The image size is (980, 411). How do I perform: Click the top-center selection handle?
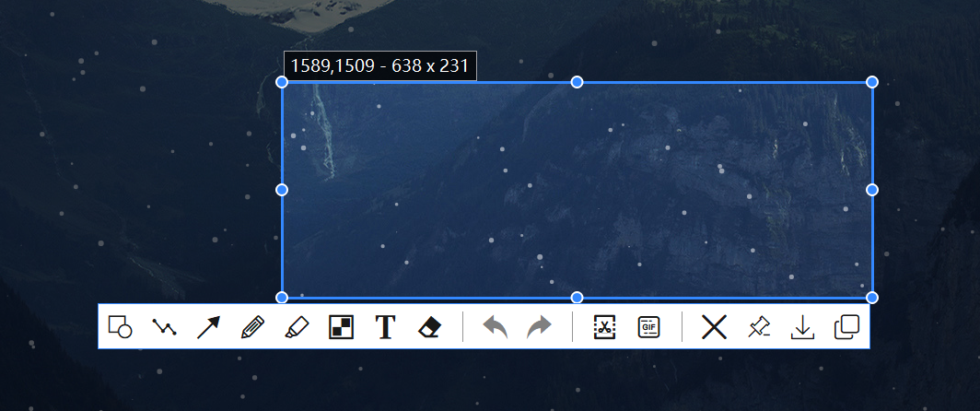pos(577,82)
